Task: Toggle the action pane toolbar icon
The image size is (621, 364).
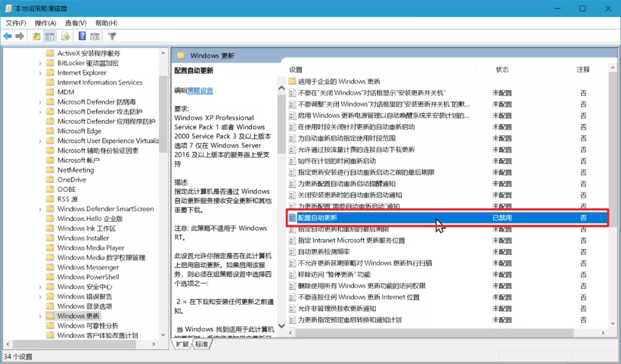Action: [x=95, y=36]
